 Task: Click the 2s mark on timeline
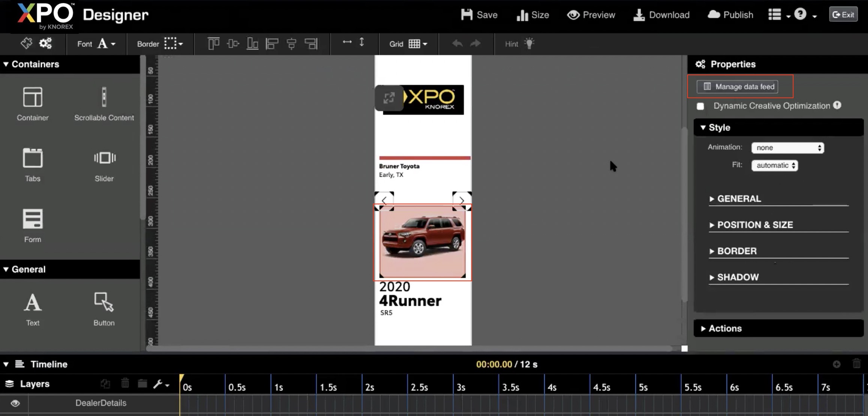(x=369, y=387)
